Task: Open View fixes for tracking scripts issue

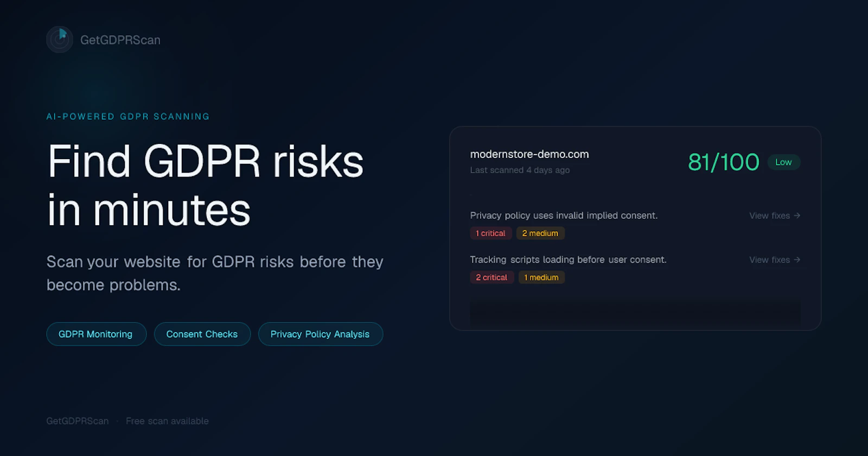Action: click(775, 259)
